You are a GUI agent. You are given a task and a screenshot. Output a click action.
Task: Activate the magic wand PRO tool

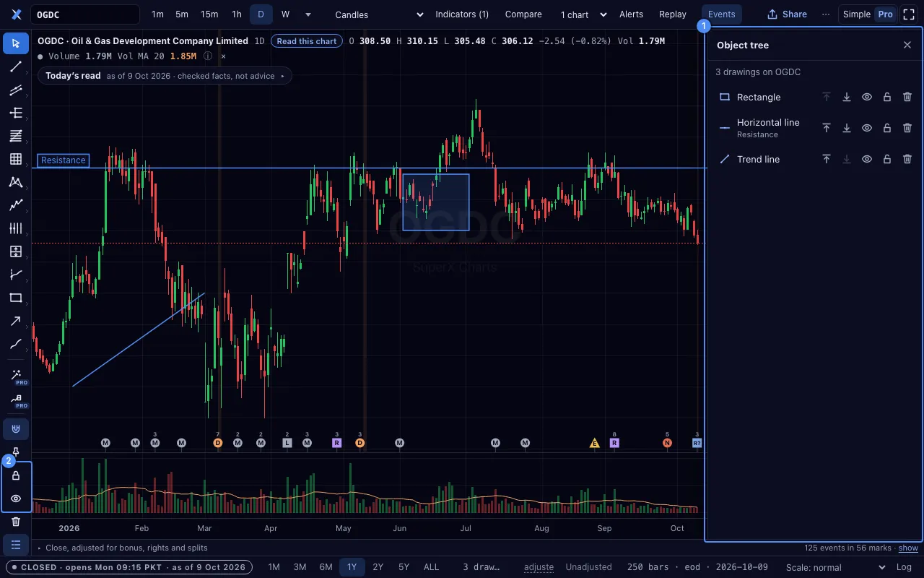coord(16,376)
